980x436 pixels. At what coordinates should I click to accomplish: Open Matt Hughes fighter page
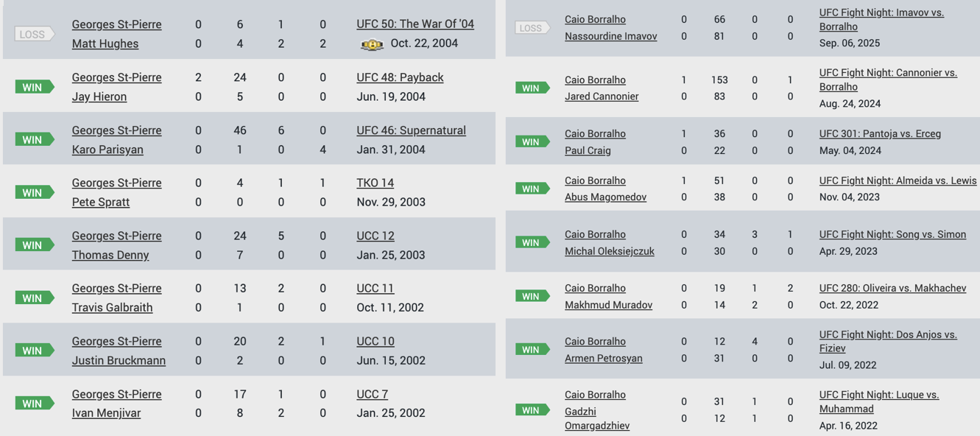[105, 43]
